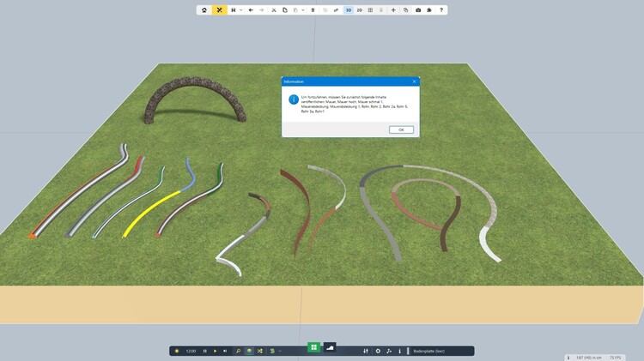Image resolution: width=644 pixels, height=361 pixels.
Task: Close the Information dialog with X
Action: pos(414,81)
